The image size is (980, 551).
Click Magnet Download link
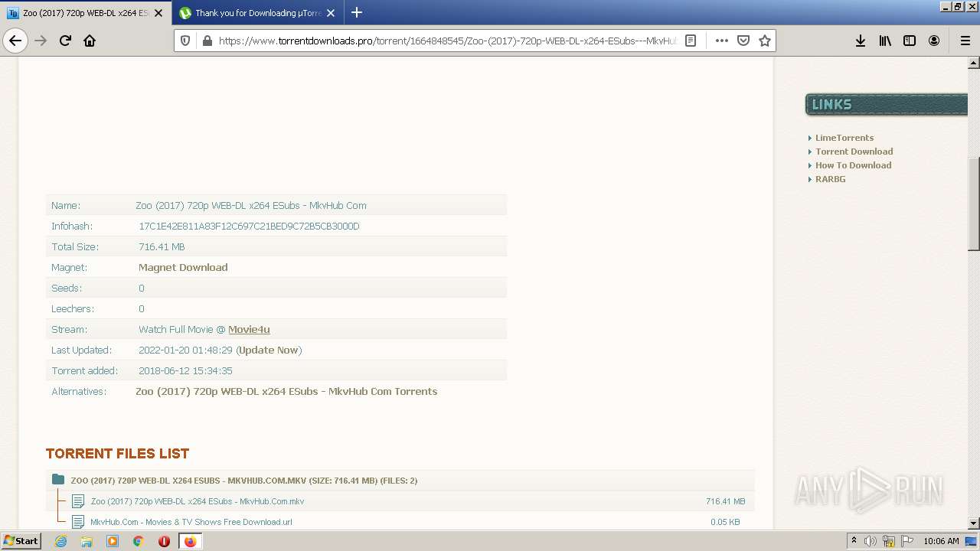coord(183,267)
